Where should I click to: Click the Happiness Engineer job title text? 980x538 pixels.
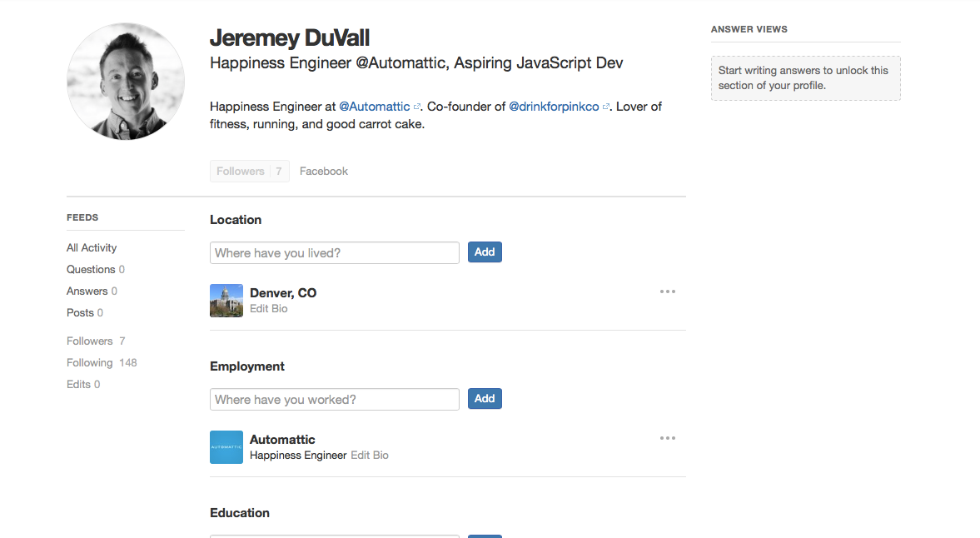click(298, 456)
